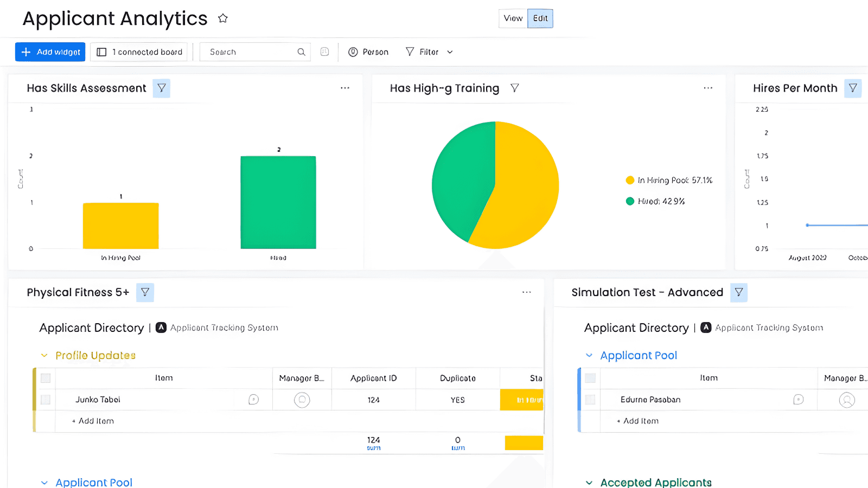Collapse the Profile Updates group
Image resolution: width=868 pixels, height=488 pixels.
(x=44, y=356)
